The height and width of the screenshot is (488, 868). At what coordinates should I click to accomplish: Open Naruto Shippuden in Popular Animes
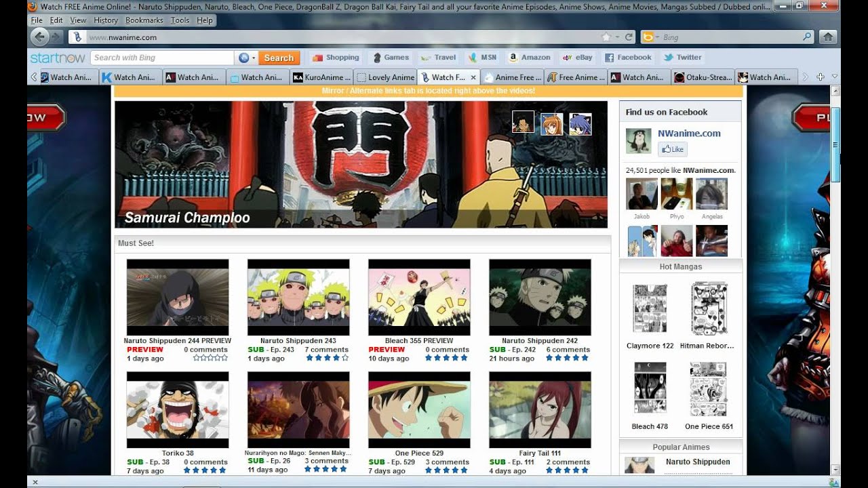click(x=698, y=462)
